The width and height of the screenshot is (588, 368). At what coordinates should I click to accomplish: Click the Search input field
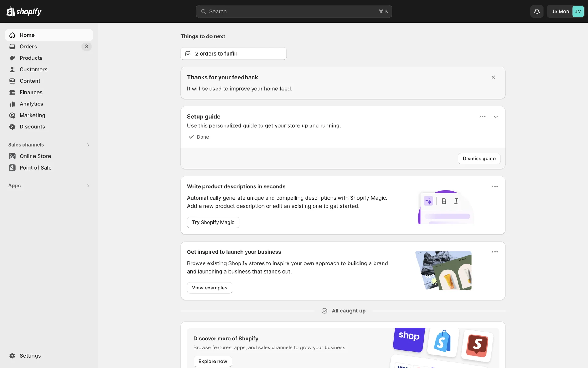[x=293, y=11]
